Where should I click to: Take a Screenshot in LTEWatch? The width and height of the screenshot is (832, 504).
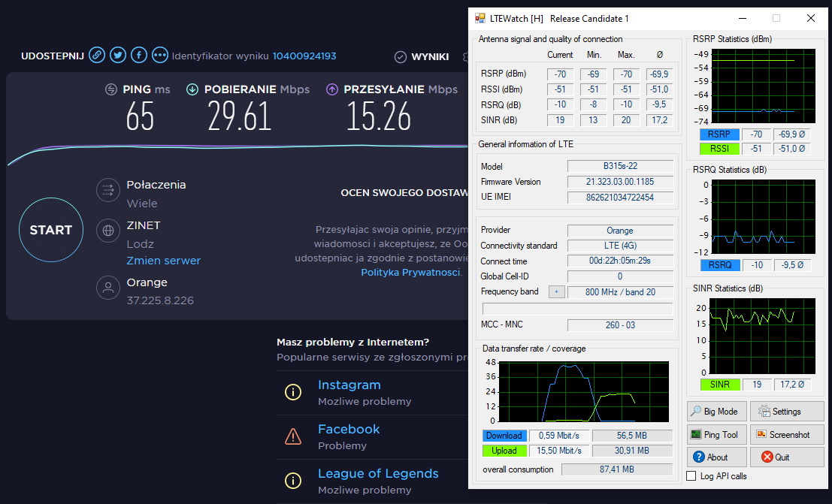[787, 434]
